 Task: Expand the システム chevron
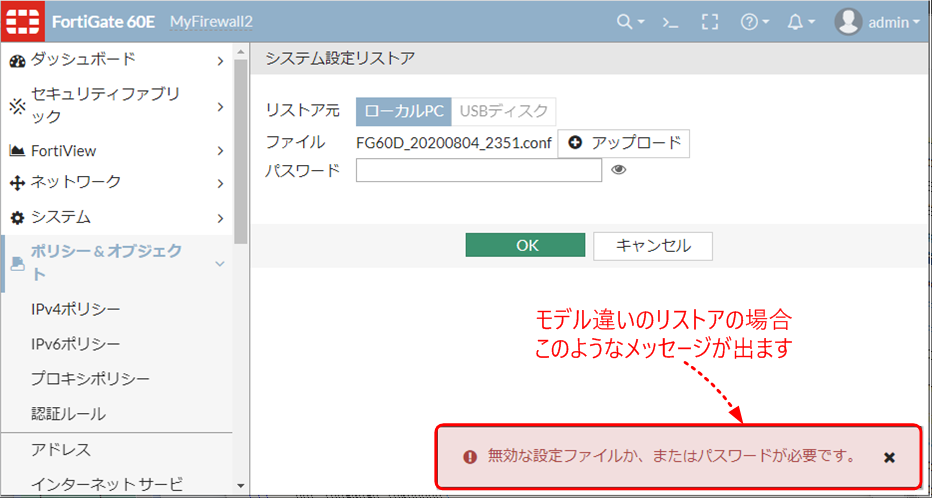(x=221, y=218)
